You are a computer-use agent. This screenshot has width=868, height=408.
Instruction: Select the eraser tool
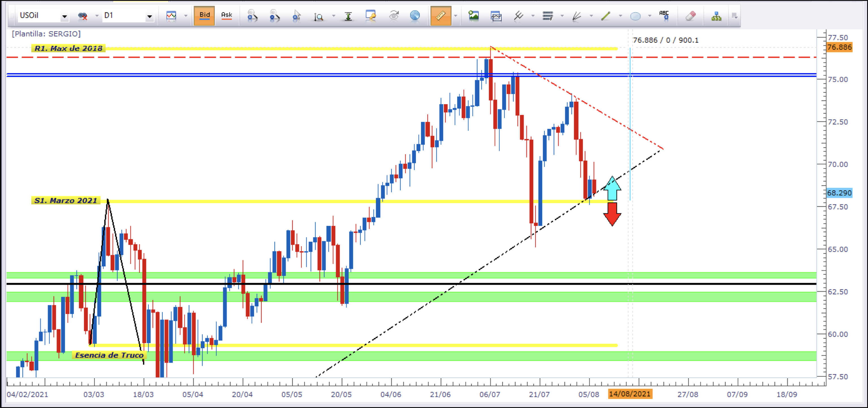click(690, 16)
